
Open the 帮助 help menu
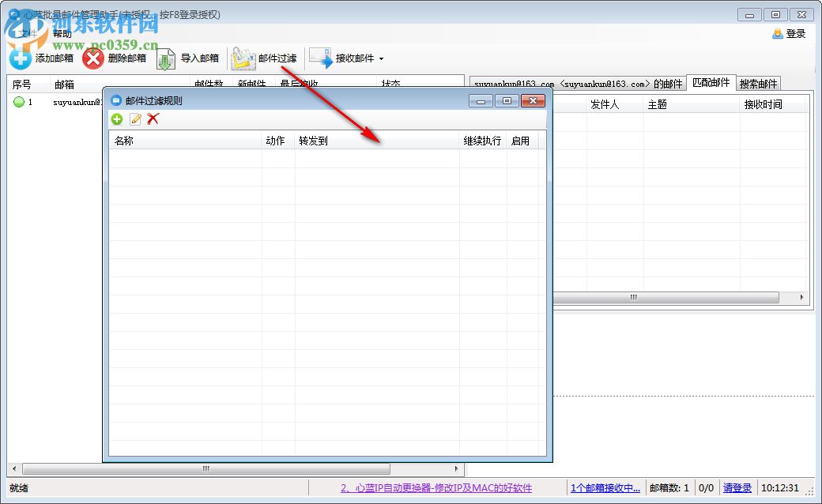coord(62,34)
